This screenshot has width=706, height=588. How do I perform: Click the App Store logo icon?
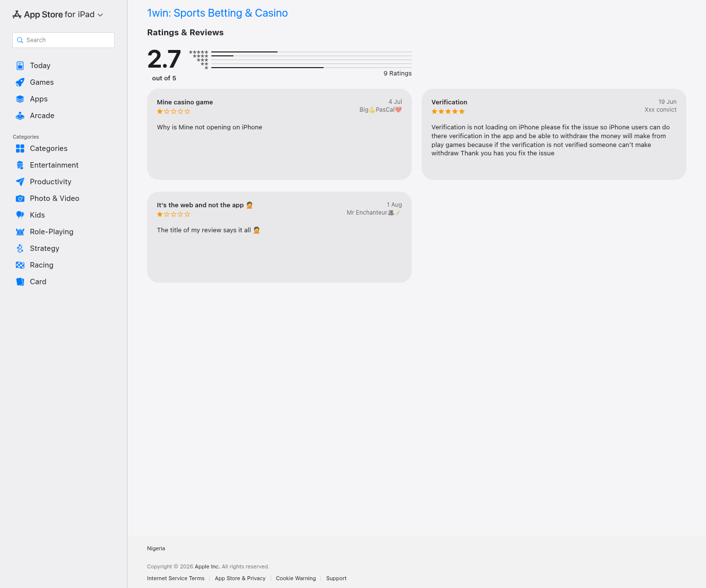pos(17,15)
